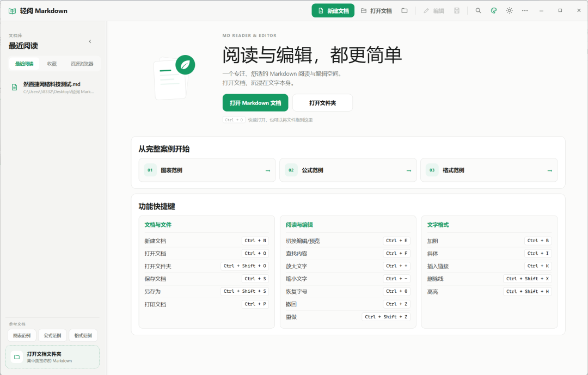588x375 pixels.
Task: Click the Ctrl + O hint key badge
Action: pyautogui.click(x=234, y=120)
